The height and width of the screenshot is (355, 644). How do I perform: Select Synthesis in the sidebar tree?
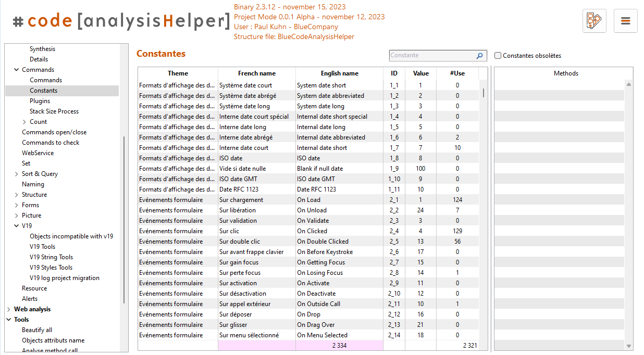pyautogui.click(x=42, y=49)
